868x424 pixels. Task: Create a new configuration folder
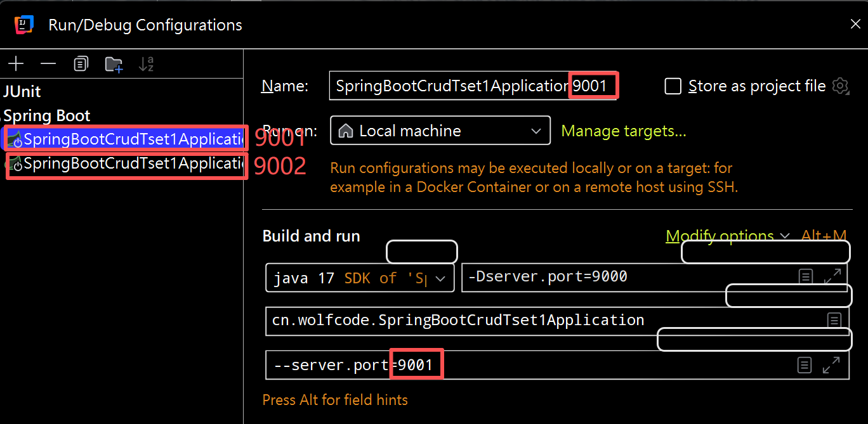(113, 63)
